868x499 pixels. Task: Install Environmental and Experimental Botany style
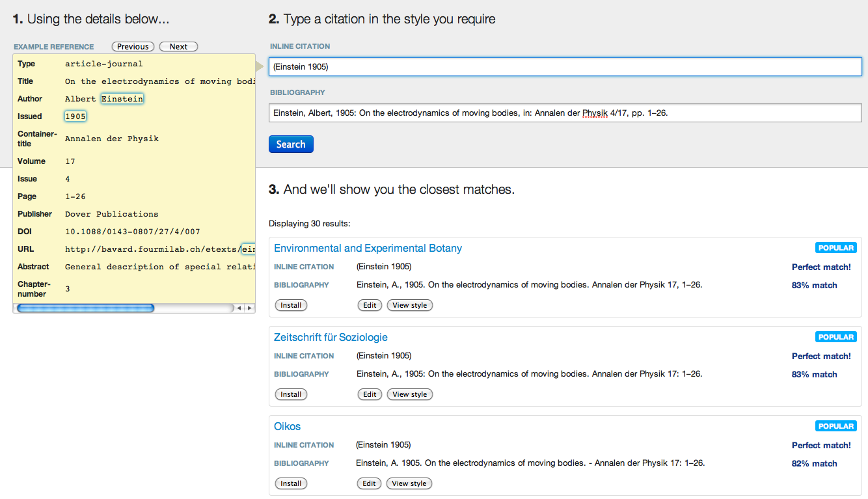pyautogui.click(x=291, y=305)
